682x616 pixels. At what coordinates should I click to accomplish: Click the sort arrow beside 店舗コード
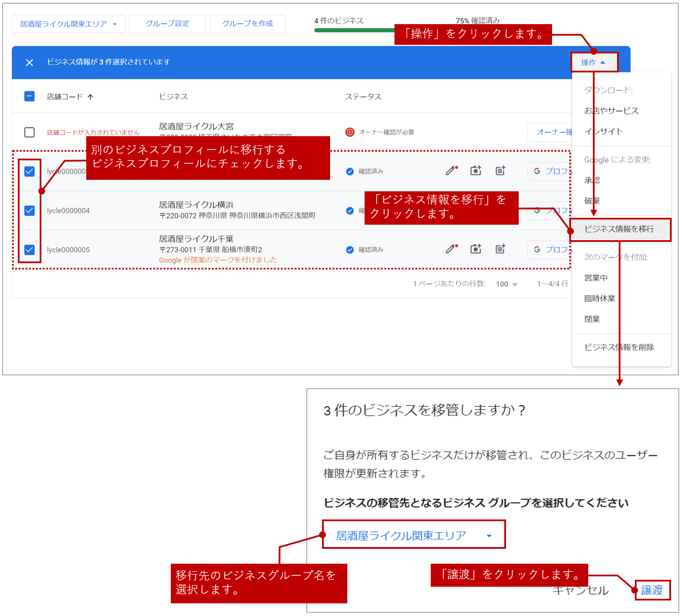[90, 97]
